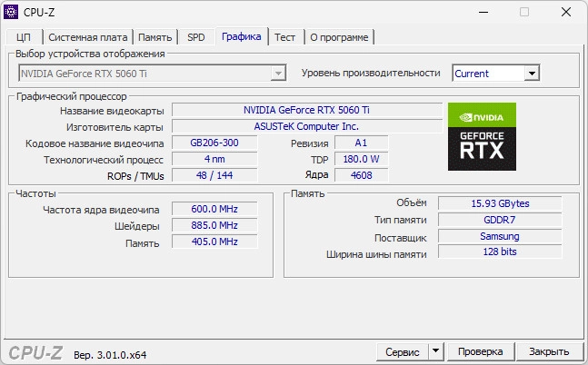Screen dimensions: 588x365
Task: Click the 405.0 MHz memory clock value
Action: (x=214, y=242)
